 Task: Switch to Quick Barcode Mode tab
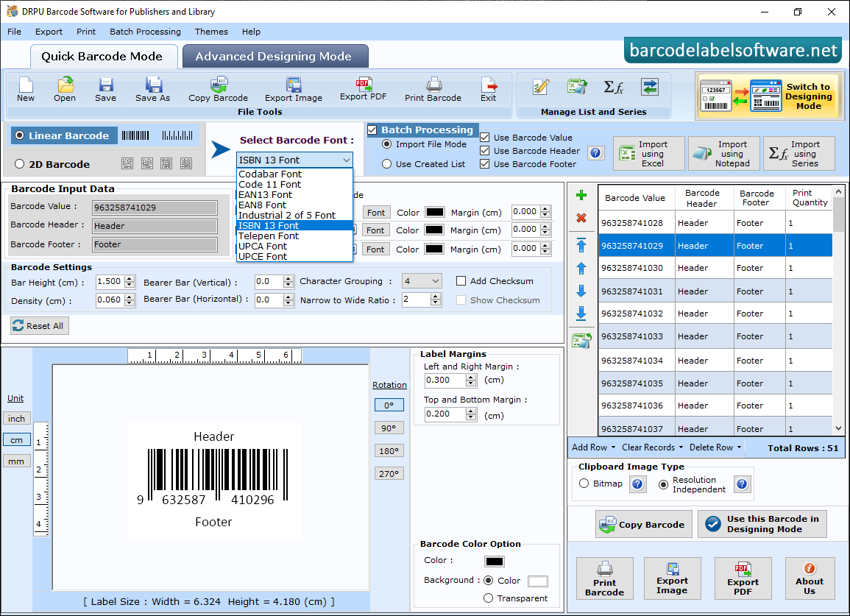coord(103,57)
